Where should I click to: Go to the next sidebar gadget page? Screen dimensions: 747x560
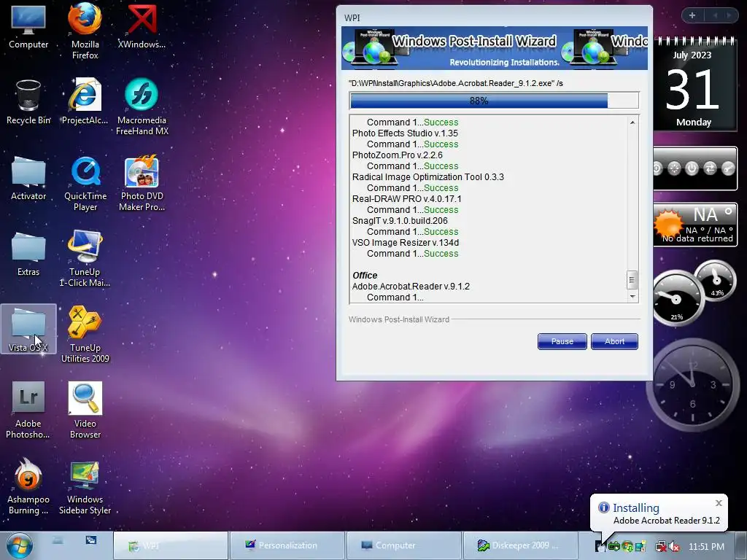click(729, 16)
